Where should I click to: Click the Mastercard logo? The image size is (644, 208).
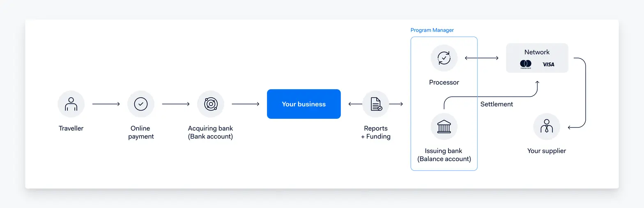click(526, 64)
